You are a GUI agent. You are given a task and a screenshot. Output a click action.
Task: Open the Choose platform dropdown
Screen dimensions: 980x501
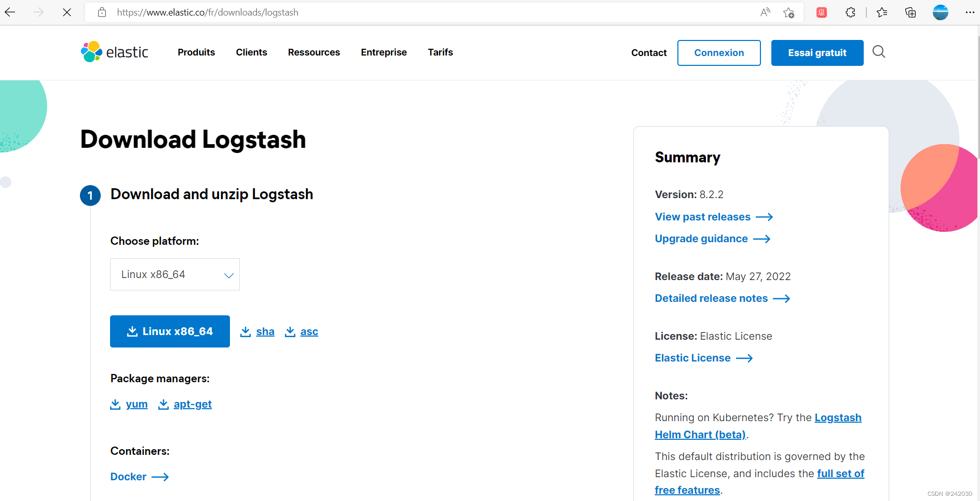click(x=175, y=274)
